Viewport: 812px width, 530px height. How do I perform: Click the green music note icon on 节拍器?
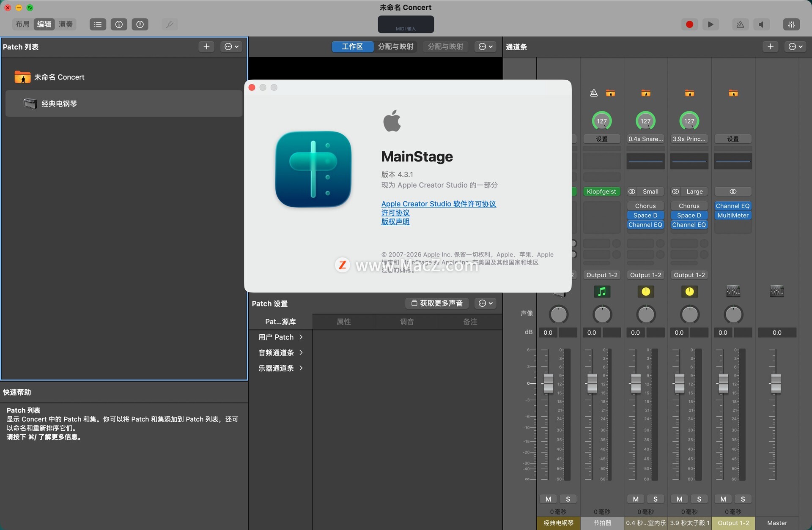(602, 291)
